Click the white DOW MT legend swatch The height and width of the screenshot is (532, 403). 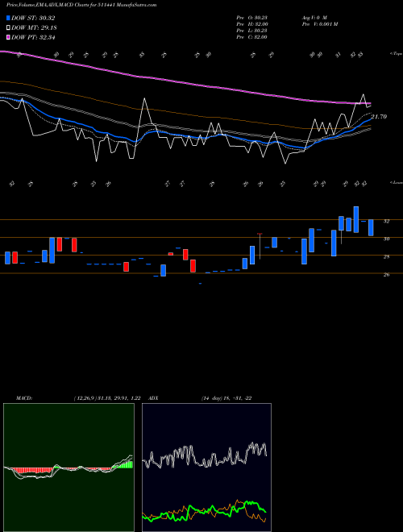9,28
